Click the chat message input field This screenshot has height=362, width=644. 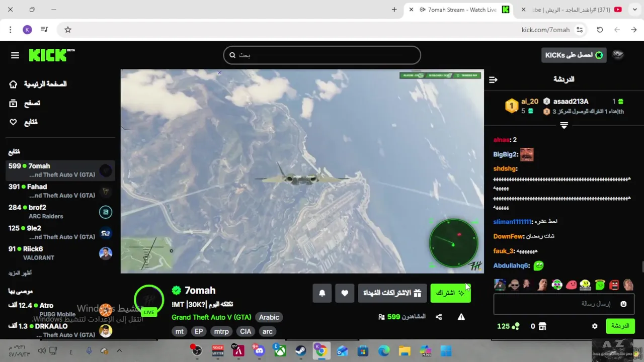[x=563, y=304]
